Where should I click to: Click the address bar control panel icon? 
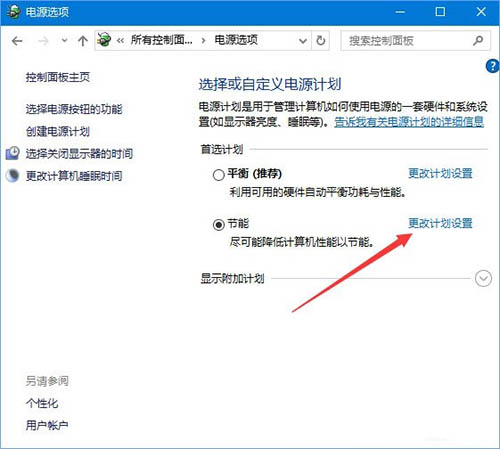[104, 40]
